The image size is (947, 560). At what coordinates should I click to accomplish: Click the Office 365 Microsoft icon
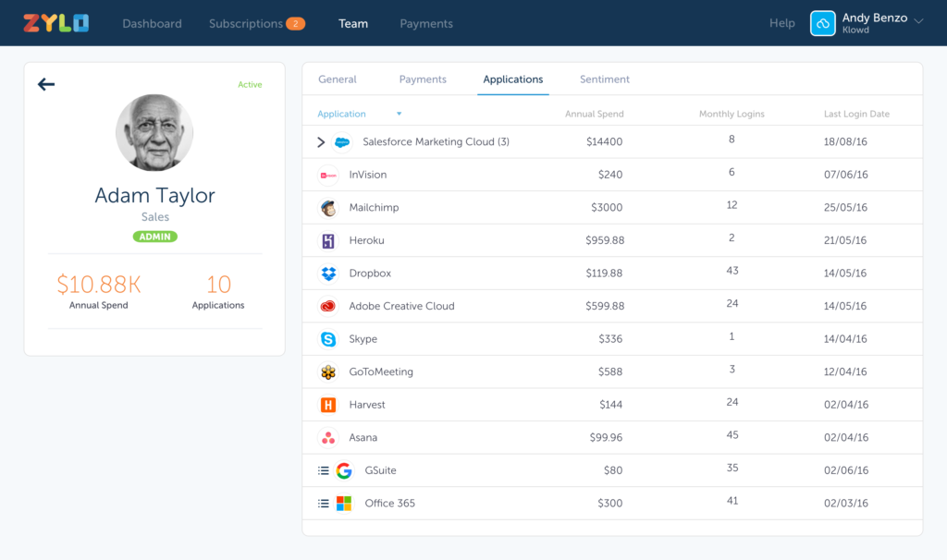(344, 504)
